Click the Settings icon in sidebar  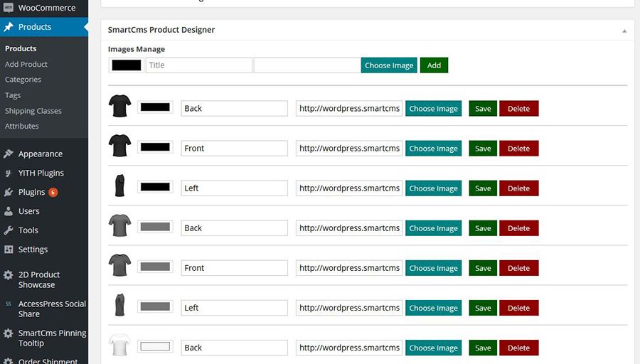coord(9,250)
